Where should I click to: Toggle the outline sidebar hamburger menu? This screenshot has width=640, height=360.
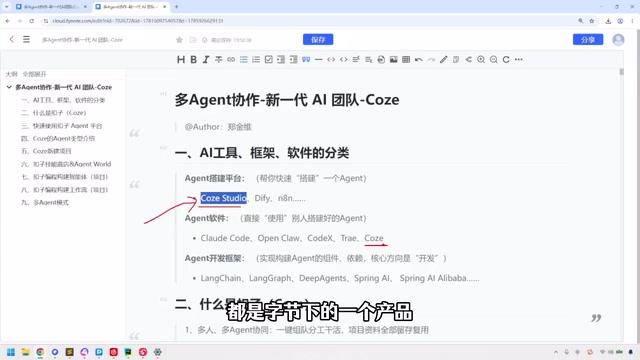pyautogui.click(x=26, y=39)
